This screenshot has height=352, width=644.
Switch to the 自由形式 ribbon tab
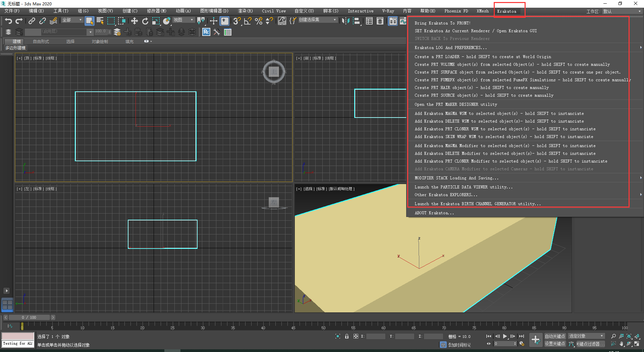[x=41, y=42]
